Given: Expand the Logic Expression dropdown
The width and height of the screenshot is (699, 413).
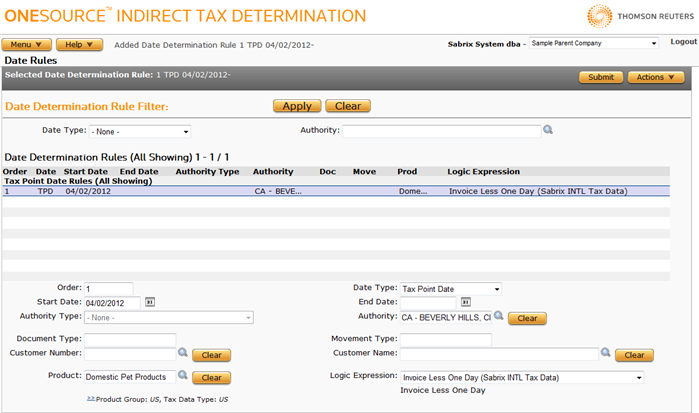Looking at the screenshot, I should point(520,377).
